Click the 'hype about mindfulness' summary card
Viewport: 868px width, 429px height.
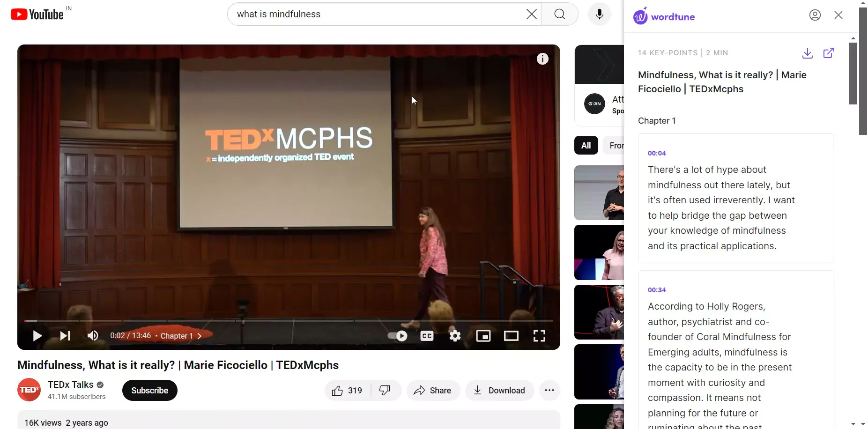point(736,199)
